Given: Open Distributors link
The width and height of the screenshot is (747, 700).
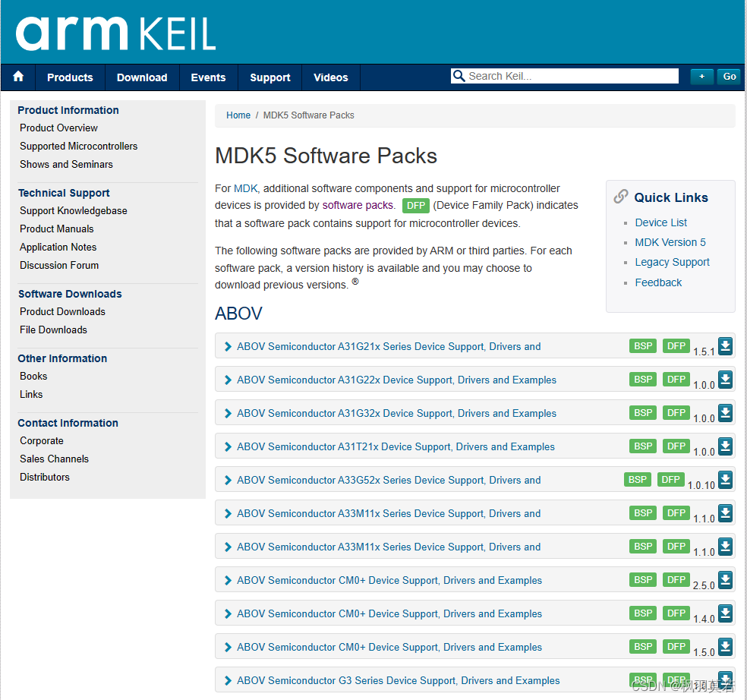Looking at the screenshot, I should 45,477.
